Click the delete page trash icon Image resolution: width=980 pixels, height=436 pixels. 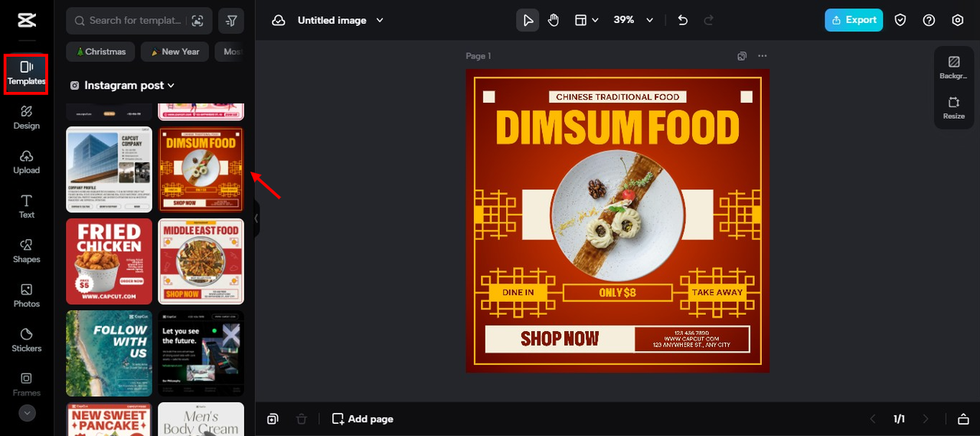302,419
